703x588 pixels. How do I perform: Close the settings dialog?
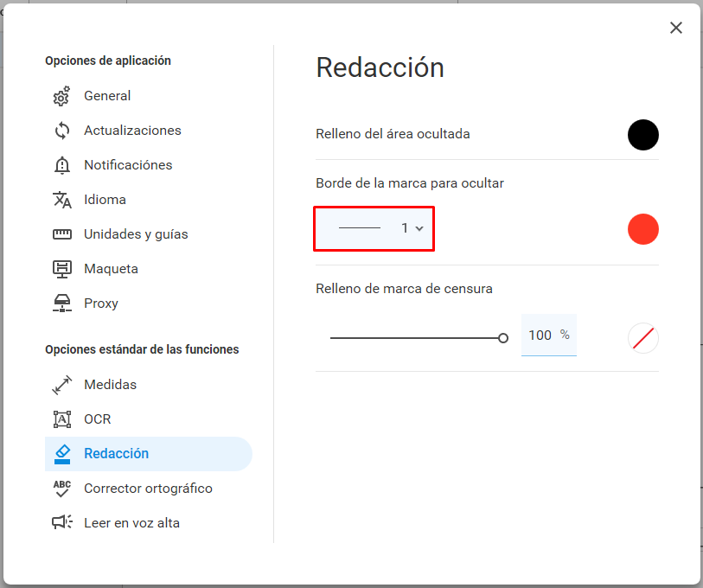click(x=676, y=28)
